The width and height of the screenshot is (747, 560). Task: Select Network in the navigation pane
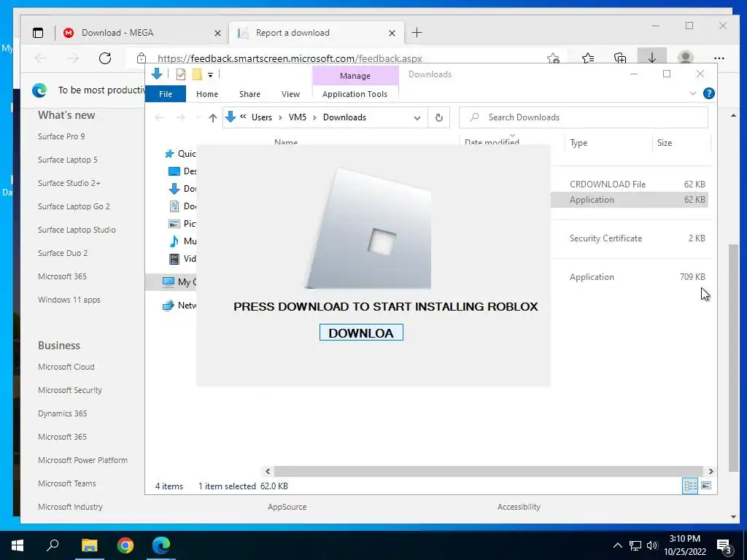[x=179, y=306]
